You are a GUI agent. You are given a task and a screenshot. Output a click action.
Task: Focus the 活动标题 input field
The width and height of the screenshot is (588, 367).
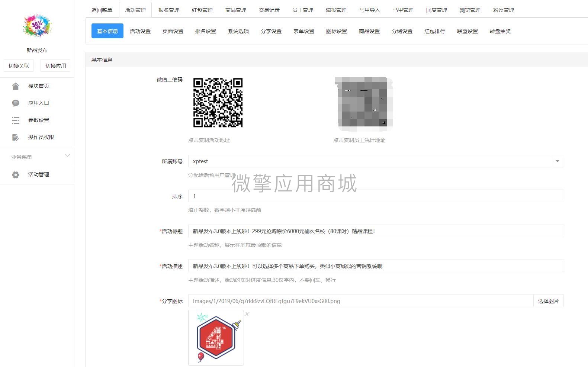(x=376, y=231)
